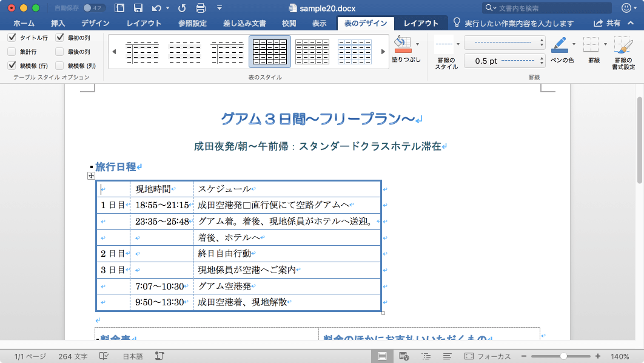Apply shading with the 塗りつぶし bucket
Viewport: 644px width, 363px height.
(403, 44)
